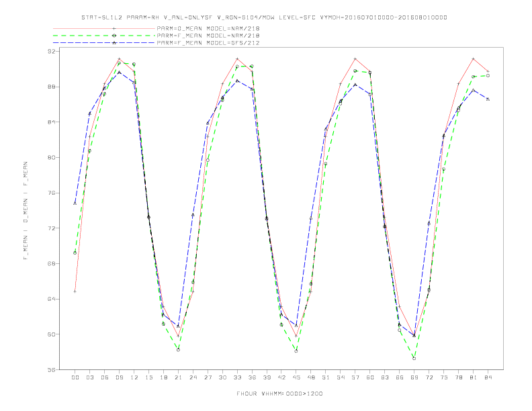Click x-axis tick label 42
532x411 pixels.
pyautogui.click(x=281, y=377)
